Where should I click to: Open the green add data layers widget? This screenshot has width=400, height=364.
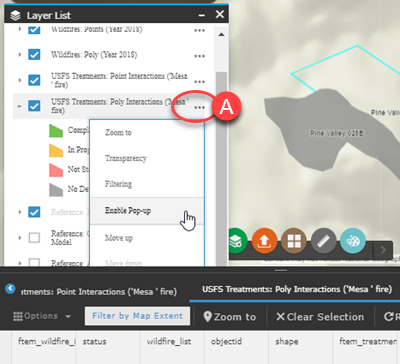237,241
